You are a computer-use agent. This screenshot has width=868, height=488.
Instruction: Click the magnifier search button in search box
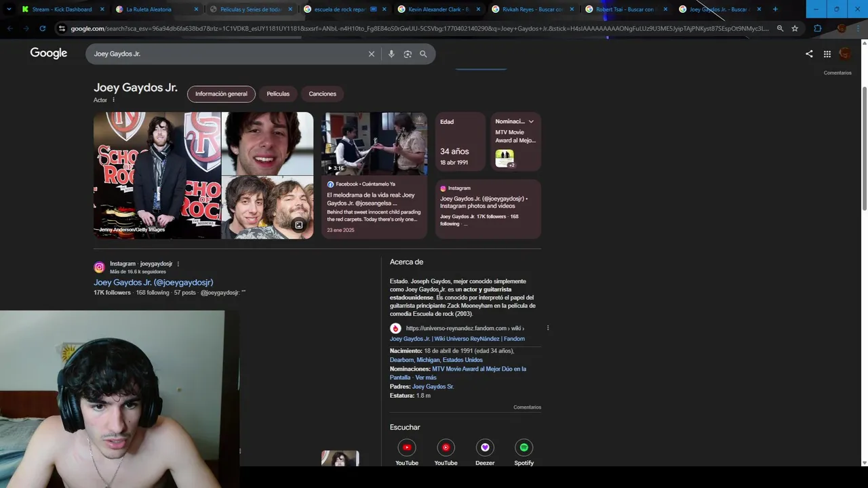423,54
